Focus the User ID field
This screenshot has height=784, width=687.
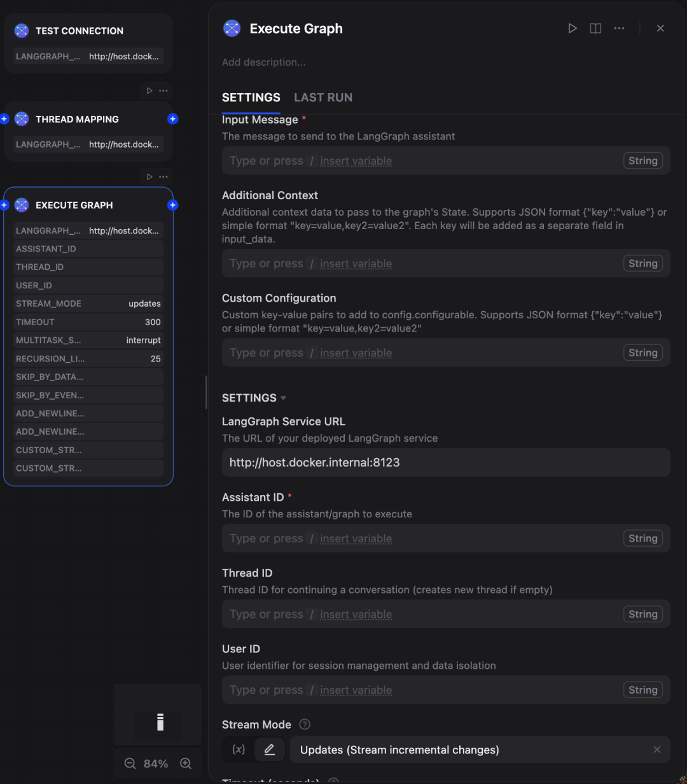point(446,690)
